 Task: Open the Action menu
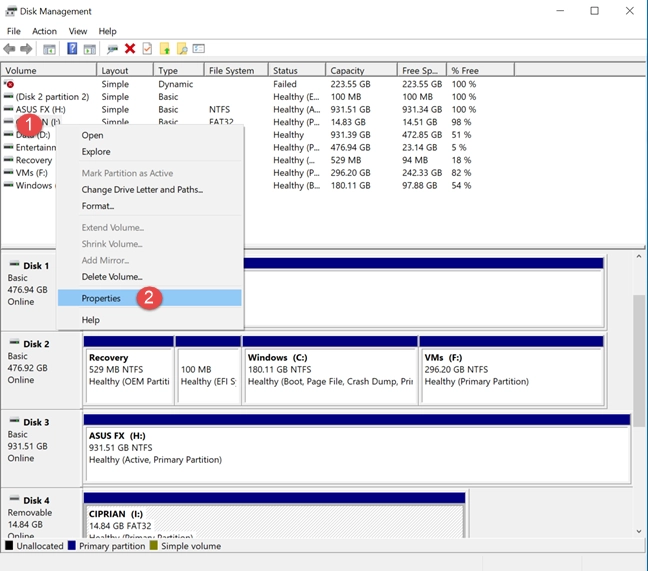(x=44, y=31)
